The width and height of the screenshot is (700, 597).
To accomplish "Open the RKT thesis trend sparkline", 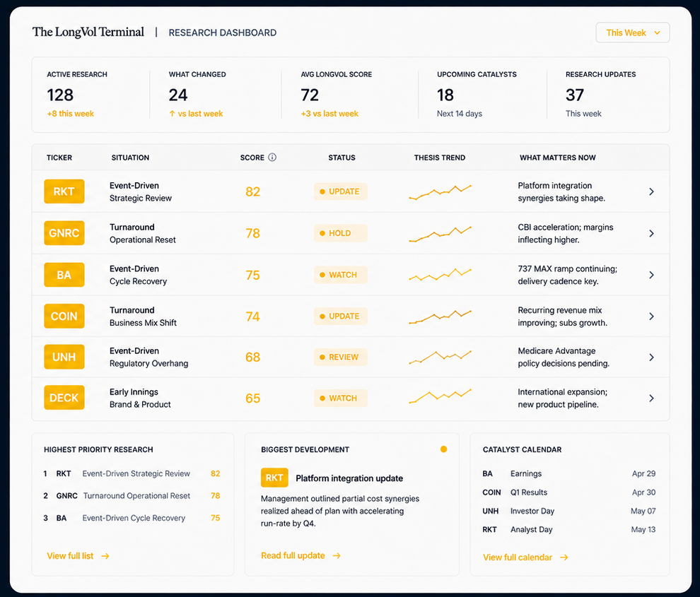I will [x=441, y=192].
